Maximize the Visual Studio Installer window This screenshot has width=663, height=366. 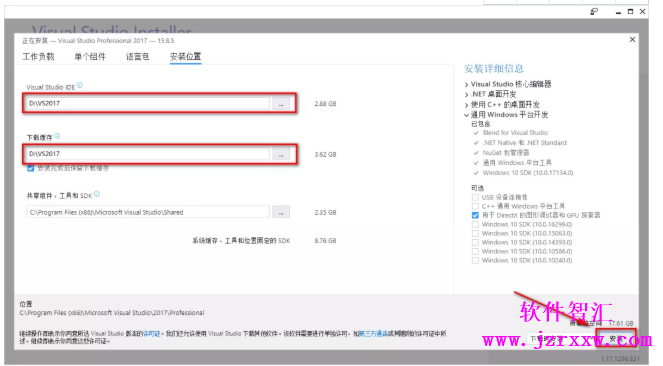tap(630, 12)
